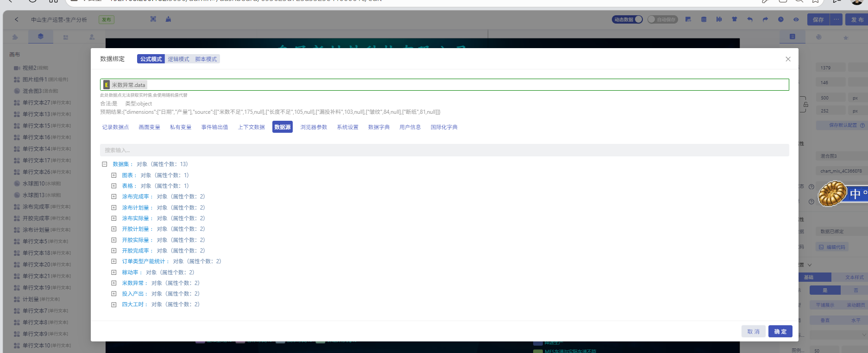Viewport: 868px width, 353px height.
Task: Click the 视频2 video layer icon
Action: pos(17,68)
